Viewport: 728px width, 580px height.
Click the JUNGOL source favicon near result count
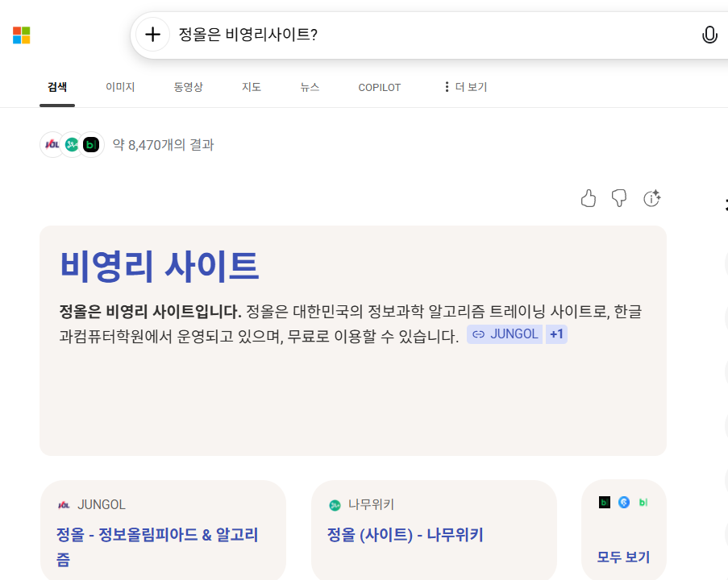point(52,145)
